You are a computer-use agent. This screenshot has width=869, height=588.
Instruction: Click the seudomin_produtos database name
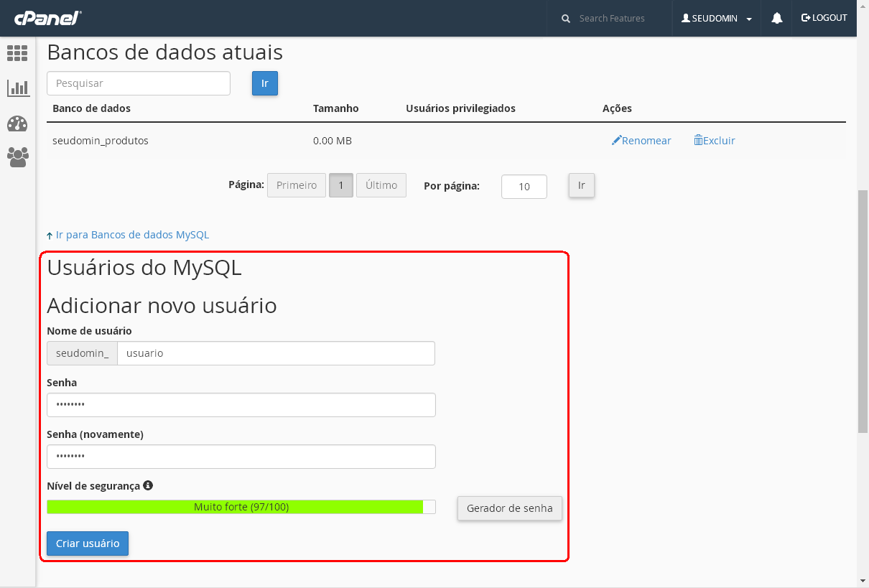click(x=101, y=141)
